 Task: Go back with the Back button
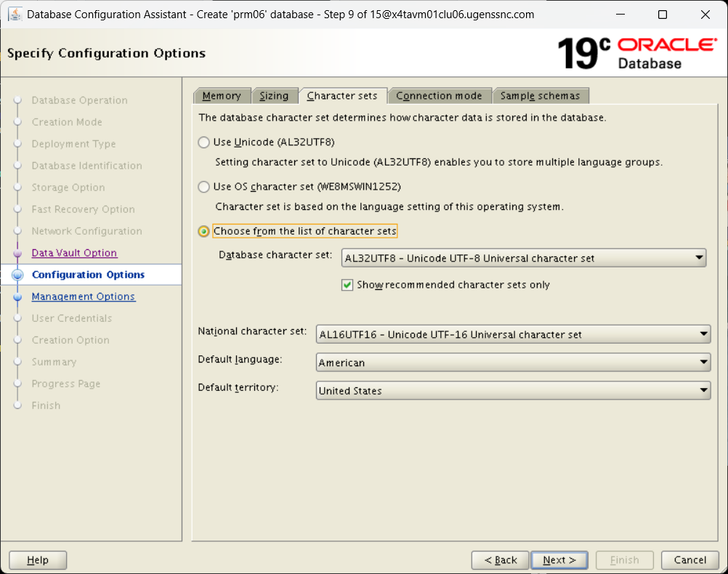[x=501, y=560]
